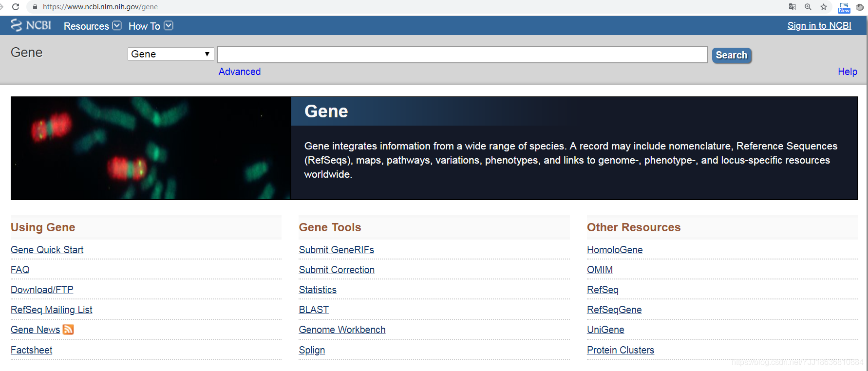Open the BLAST link
This screenshot has width=868, height=371.
pos(314,310)
